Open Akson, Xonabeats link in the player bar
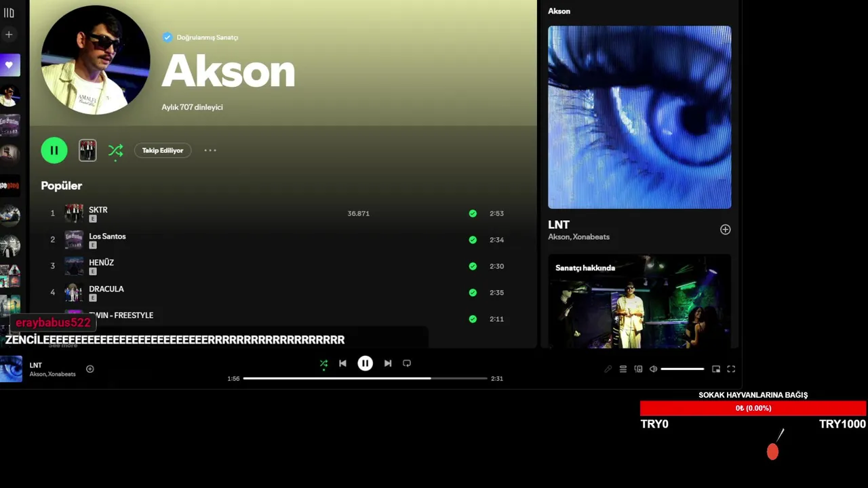Screen dimensions: 868x488 pyautogui.click(x=52, y=374)
